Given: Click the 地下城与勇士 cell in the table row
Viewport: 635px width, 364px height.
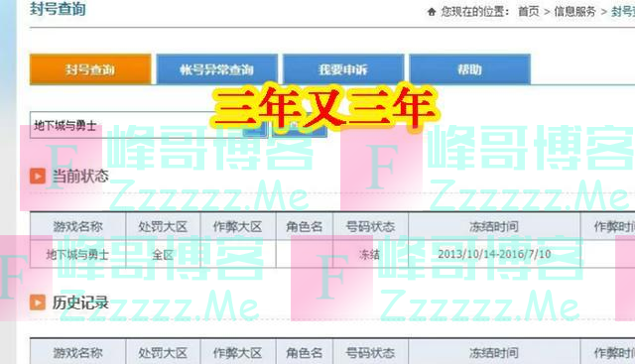Looking at the screenshot, I should pyautogui.click(x=77, y=254).
